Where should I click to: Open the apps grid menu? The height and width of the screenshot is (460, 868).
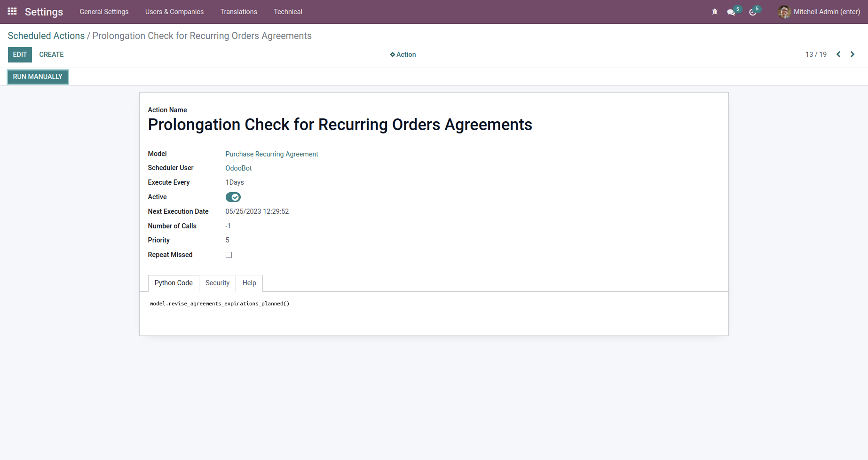pyautogui.click(x=12, y=11)
